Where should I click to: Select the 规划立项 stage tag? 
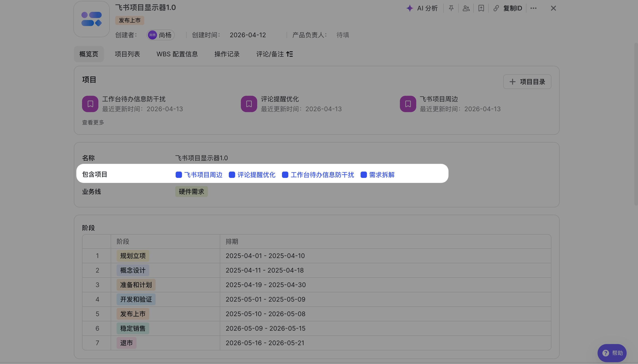pos(133,256)
